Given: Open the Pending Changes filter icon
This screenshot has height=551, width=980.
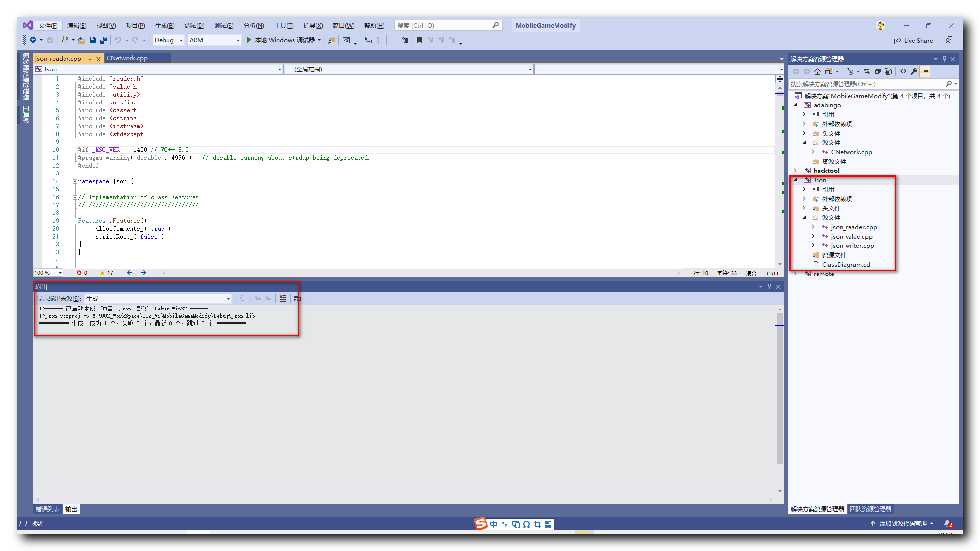Looking at the screenshot, I should point(850,71).
